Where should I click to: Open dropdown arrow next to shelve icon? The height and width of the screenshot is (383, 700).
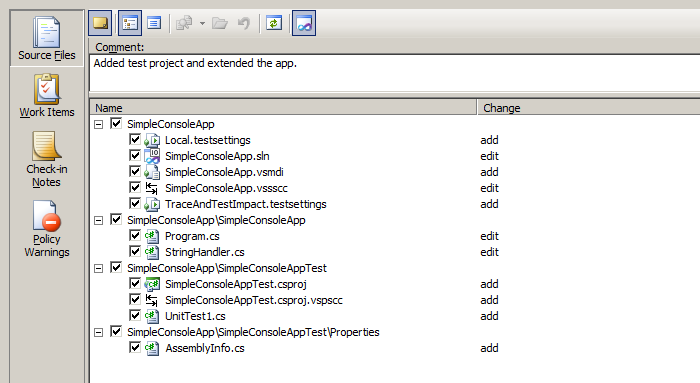[x=202, y=23]
